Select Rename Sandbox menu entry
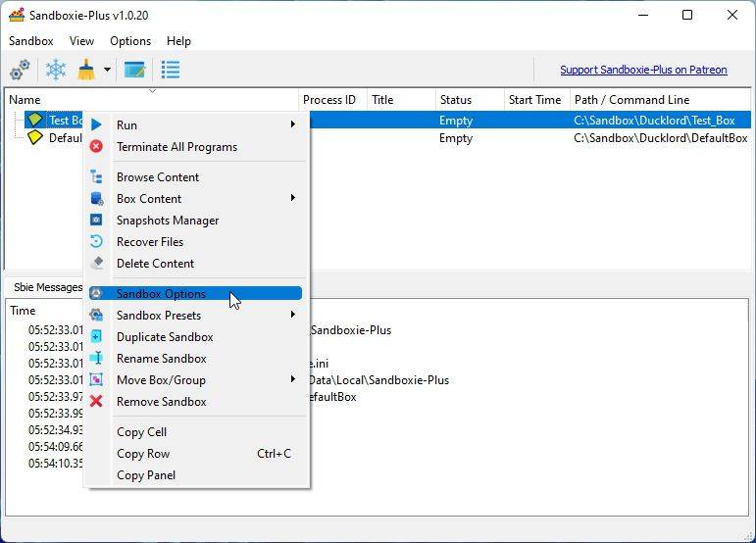756x543 pixels. pos(196,359)
